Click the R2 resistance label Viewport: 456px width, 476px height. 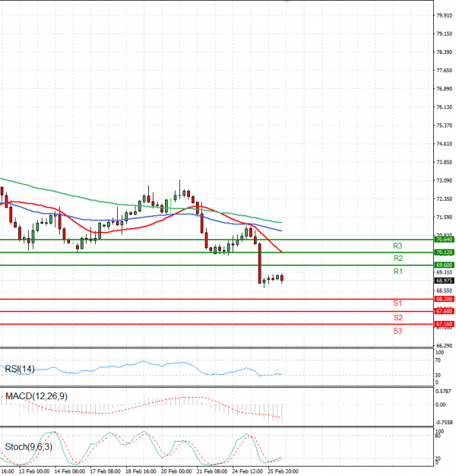397,259
